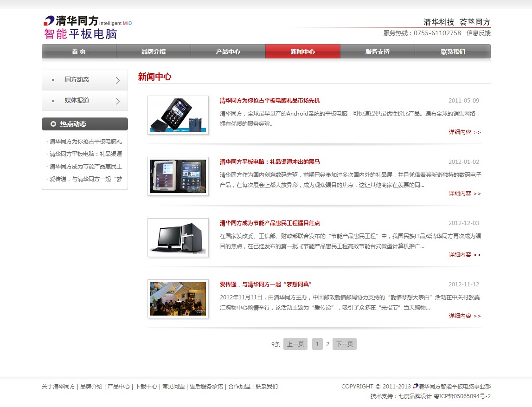532x407 pixels.
Task: Open footer link 下载中心
Action: pyautogui.click(x=146, y=386)
